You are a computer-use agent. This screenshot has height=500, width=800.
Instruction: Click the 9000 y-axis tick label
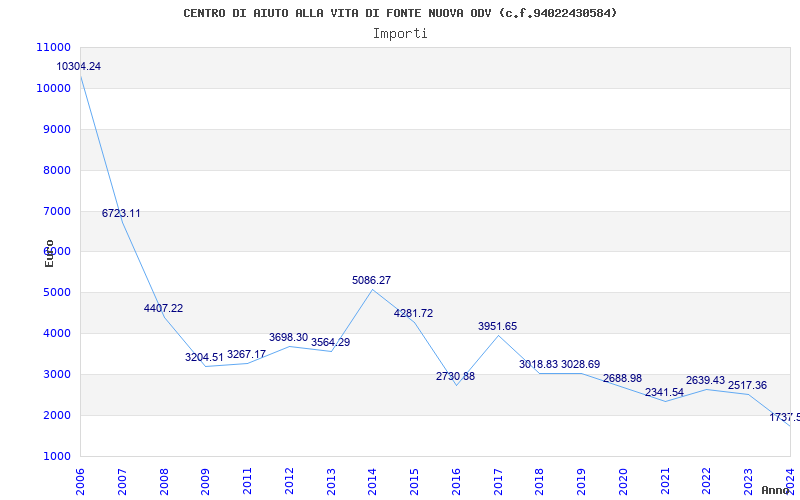coord(56,129)
